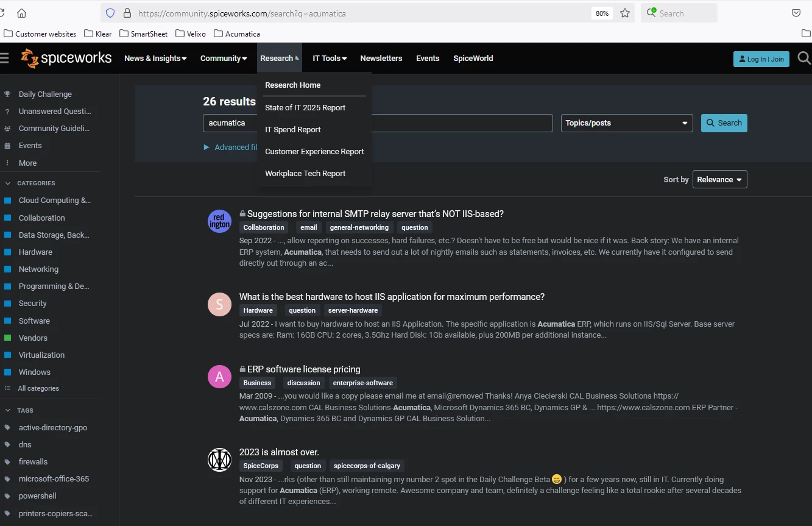Click the 2023 post author avatar
The width and height of the screenshot is (812, 526).
tap(219, 460)
